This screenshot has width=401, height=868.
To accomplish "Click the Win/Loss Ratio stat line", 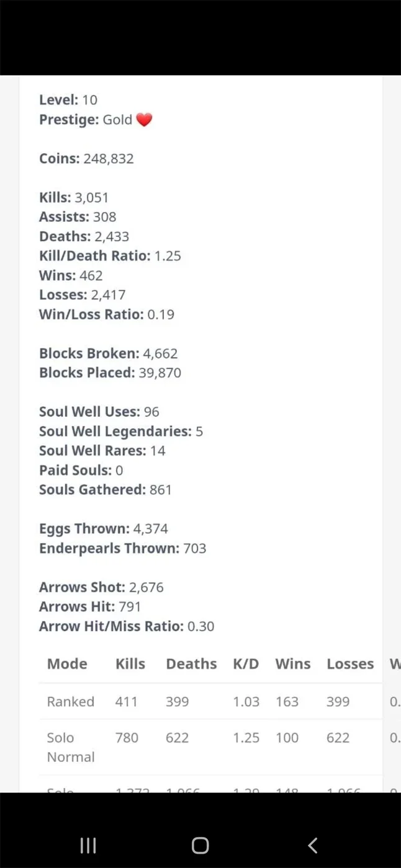I will [107, 314].
